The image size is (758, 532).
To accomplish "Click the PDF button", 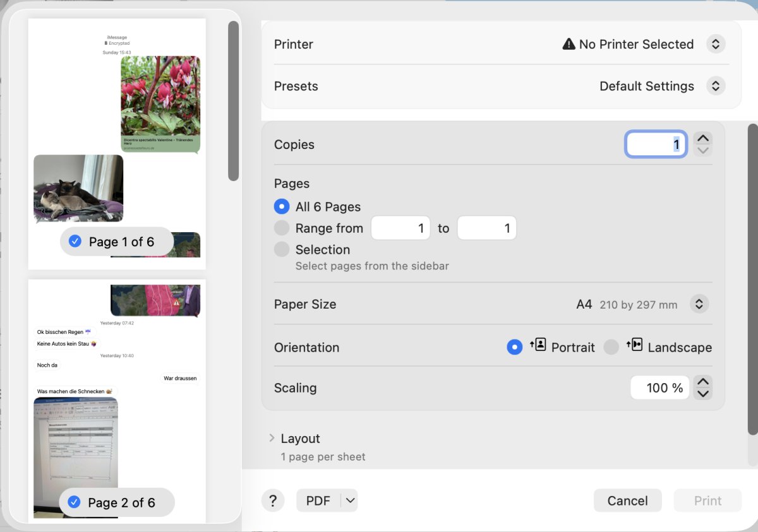I will point(318,501).
